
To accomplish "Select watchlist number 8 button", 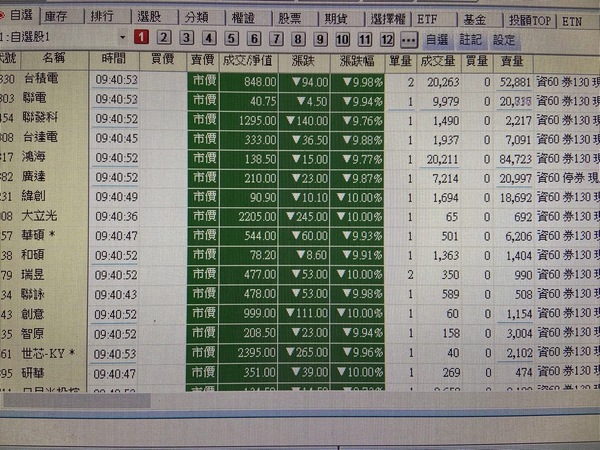I will tap(298, 39).
